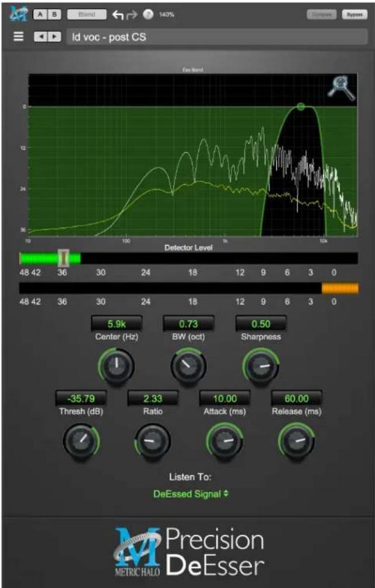Image resolution: width=375 pixels, height=588 pixels.
Task: Click the magnifier zoom icon in graph
Action: 341,88
